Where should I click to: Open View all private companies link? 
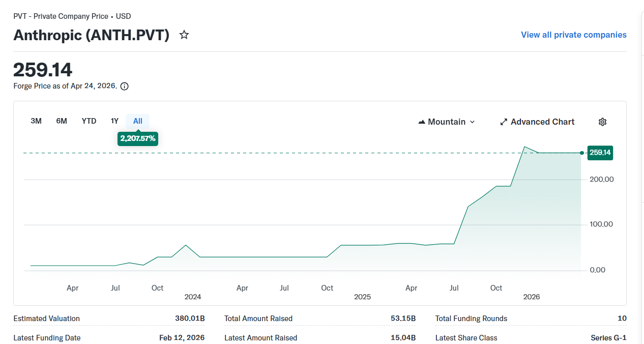pyautogui.click(x=574, y=35)
